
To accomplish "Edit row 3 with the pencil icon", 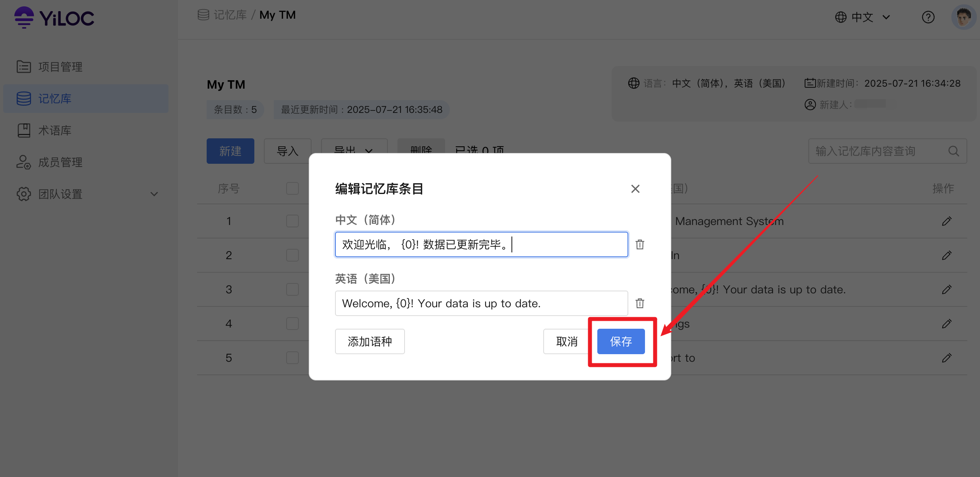I will 947,289.
